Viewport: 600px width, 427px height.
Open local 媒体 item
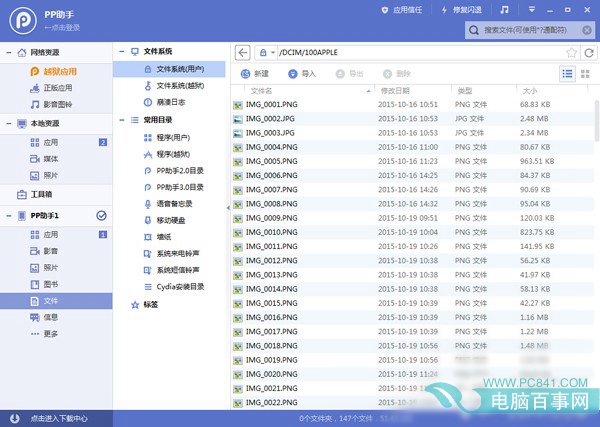click(56, 159)
